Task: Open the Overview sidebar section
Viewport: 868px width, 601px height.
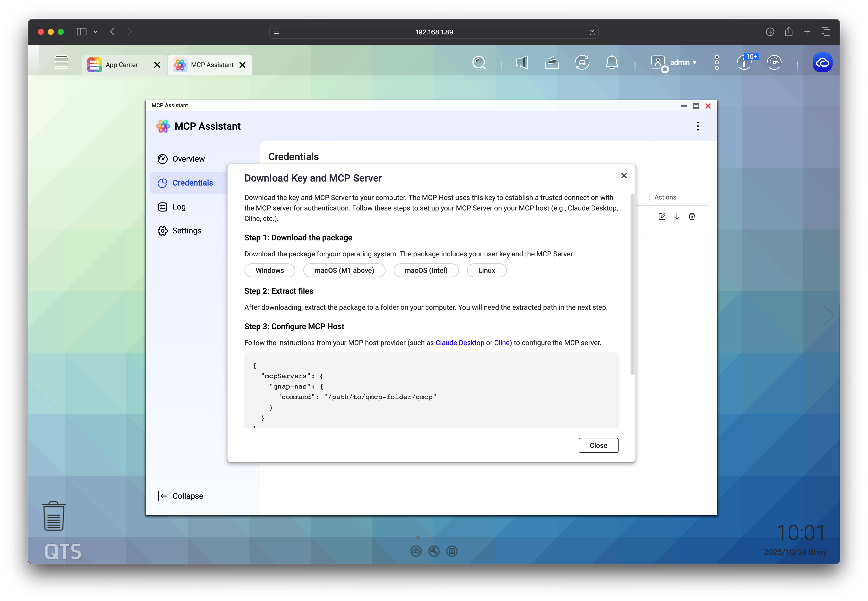Action: 188,159
